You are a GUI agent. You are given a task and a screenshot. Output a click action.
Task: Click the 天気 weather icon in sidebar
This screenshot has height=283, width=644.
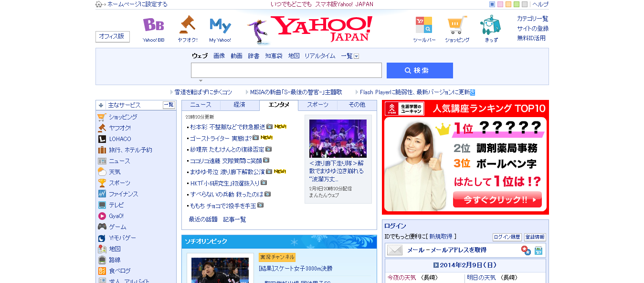[102, 172]
